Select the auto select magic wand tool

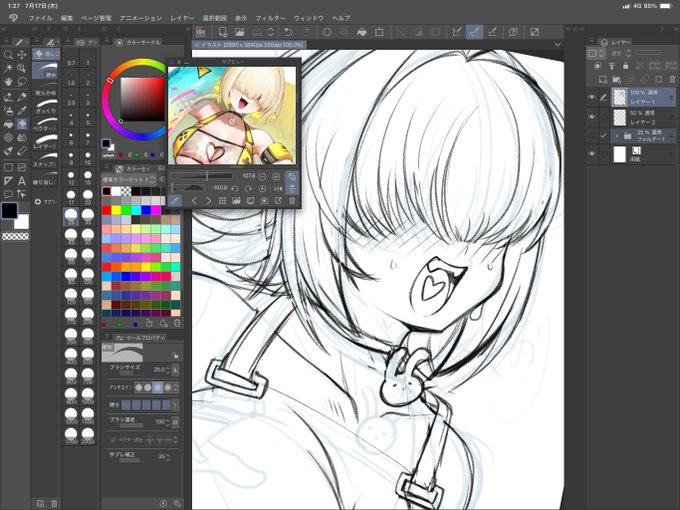(8, 68)
